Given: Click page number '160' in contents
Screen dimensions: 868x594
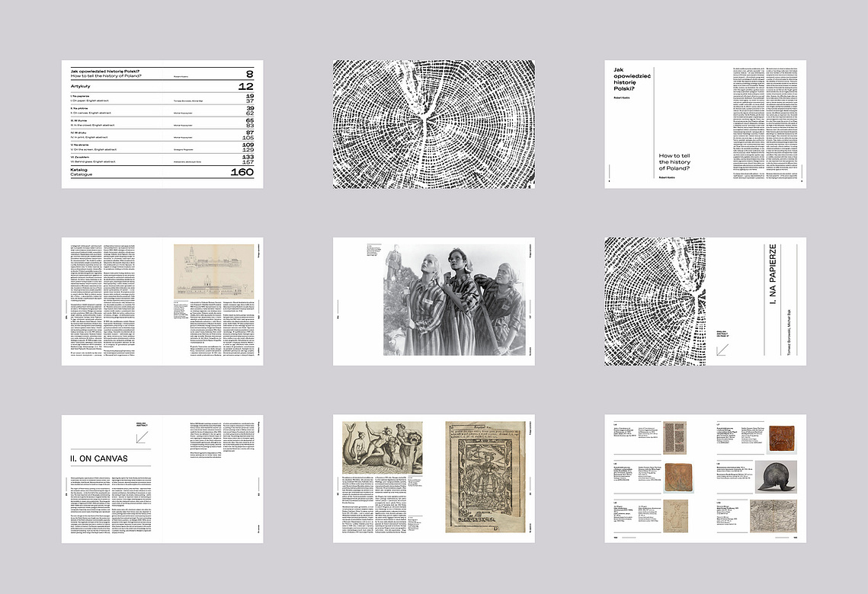Looking at the screenshot, I should [242, 172].
